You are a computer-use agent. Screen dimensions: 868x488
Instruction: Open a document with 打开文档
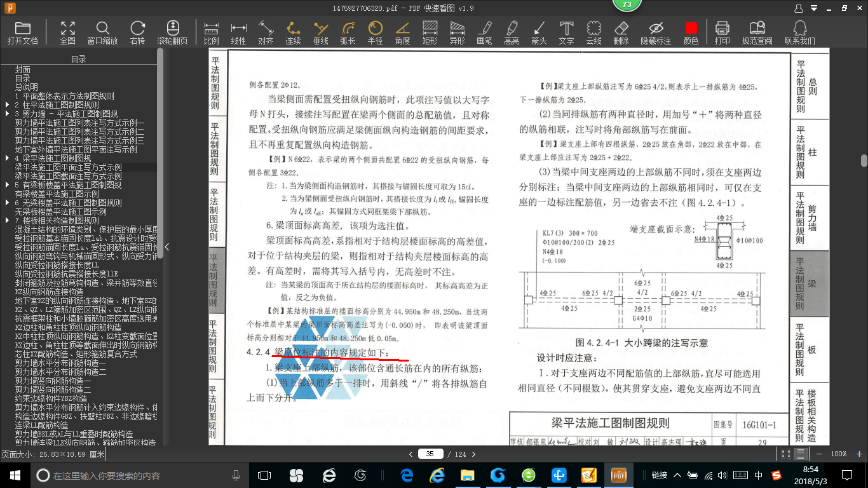pos(23,32)
